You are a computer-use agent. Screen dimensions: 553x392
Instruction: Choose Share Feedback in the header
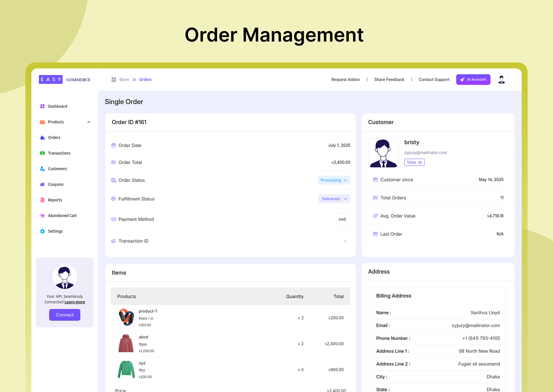[x=389, y=80]
